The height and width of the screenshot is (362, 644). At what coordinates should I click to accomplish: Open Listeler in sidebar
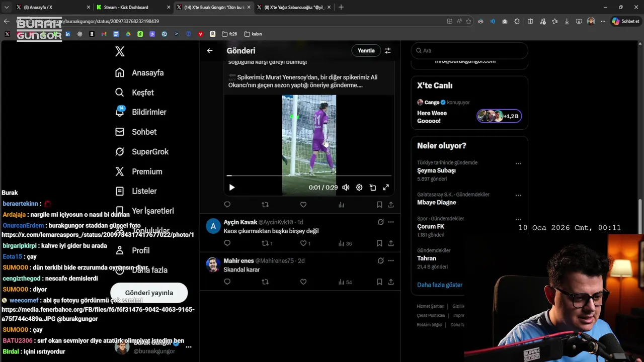tap(135, 191)
